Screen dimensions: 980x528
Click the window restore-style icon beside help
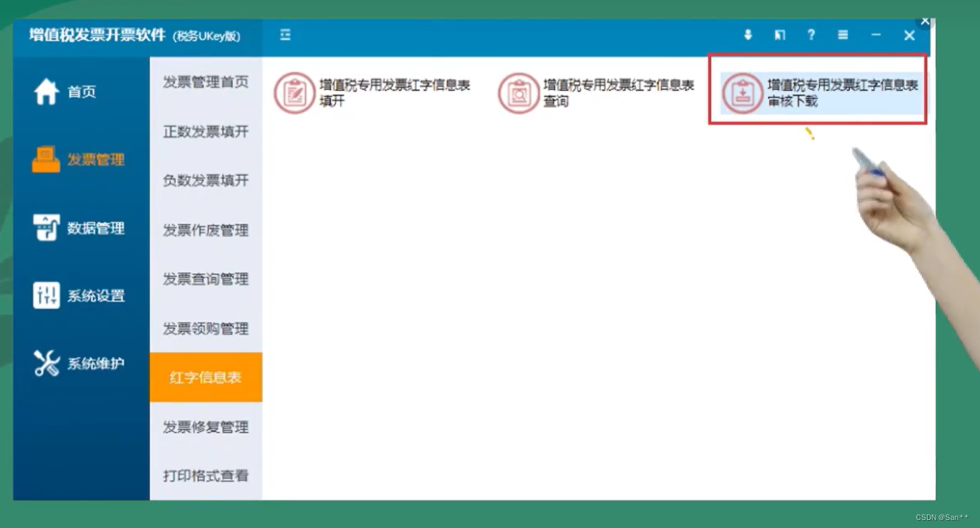tap(779, 35)
